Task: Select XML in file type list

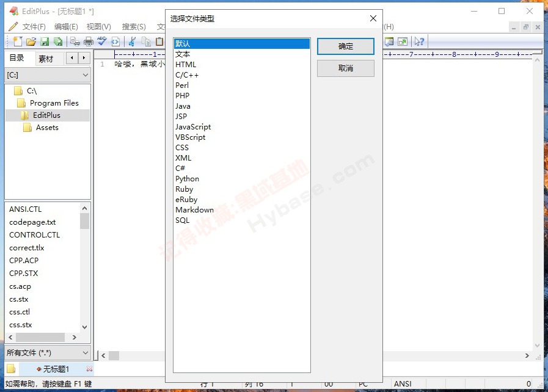Action: [x=241, y=158]
